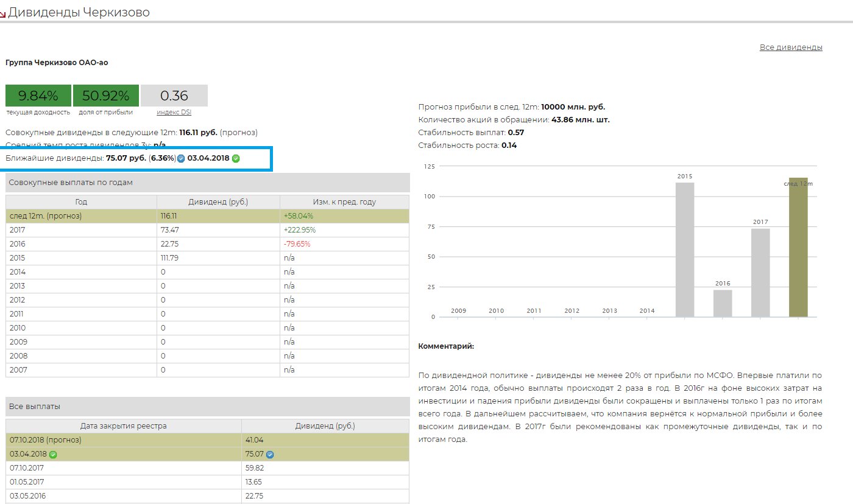The image size is (853, 504).
Task: Click the red arrow icon beside the page title
Action: pyautogui.click(x=3, y=14)
